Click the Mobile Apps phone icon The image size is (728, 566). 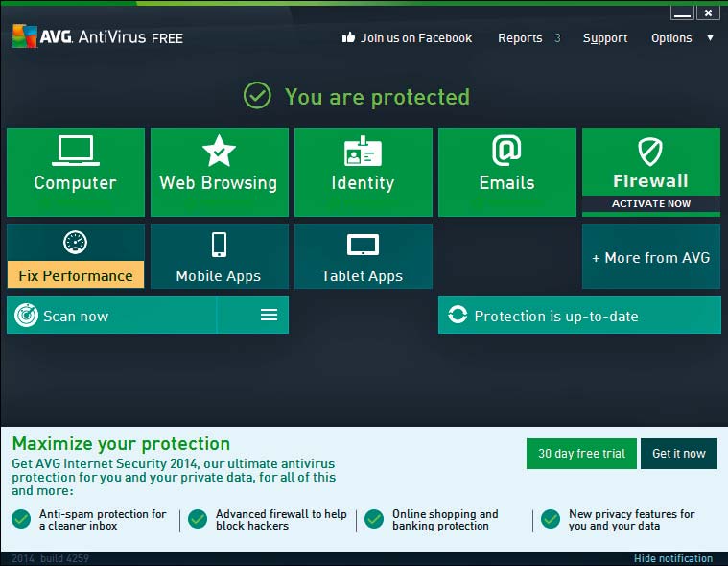219,245
